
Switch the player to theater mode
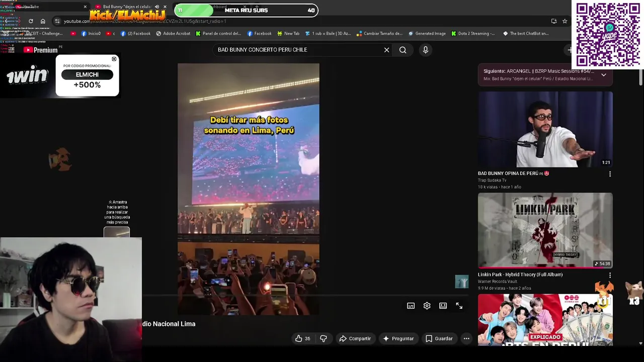tap(443, 306)
